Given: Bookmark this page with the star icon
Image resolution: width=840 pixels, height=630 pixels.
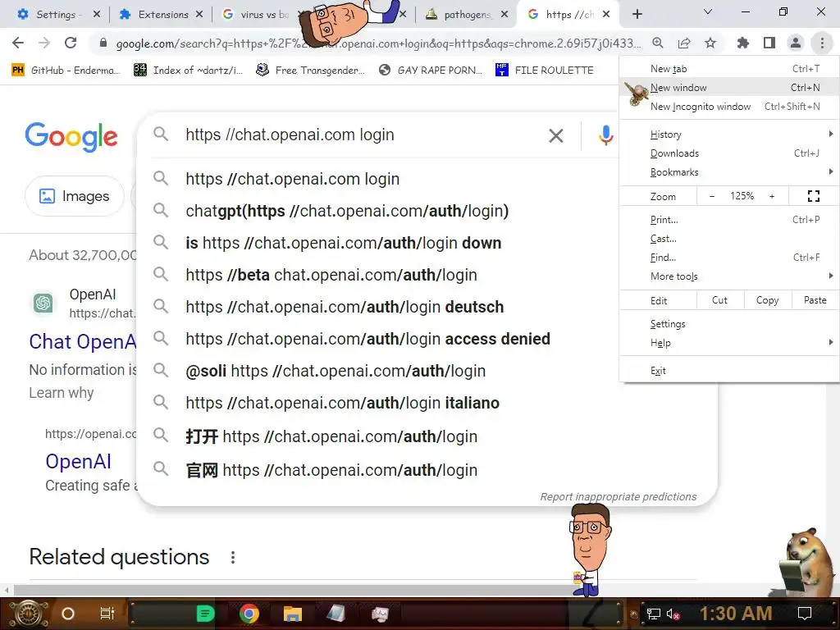Looking at the screenshot, I should coord(710,43).
